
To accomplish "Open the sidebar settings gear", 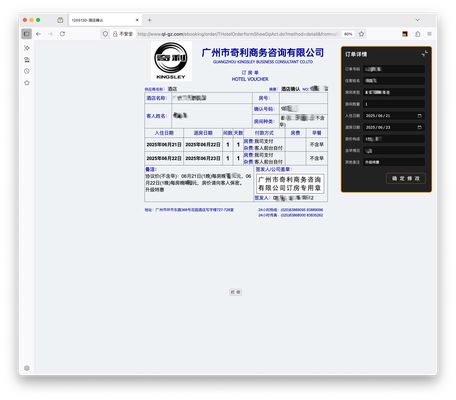I will click(27, 368).
